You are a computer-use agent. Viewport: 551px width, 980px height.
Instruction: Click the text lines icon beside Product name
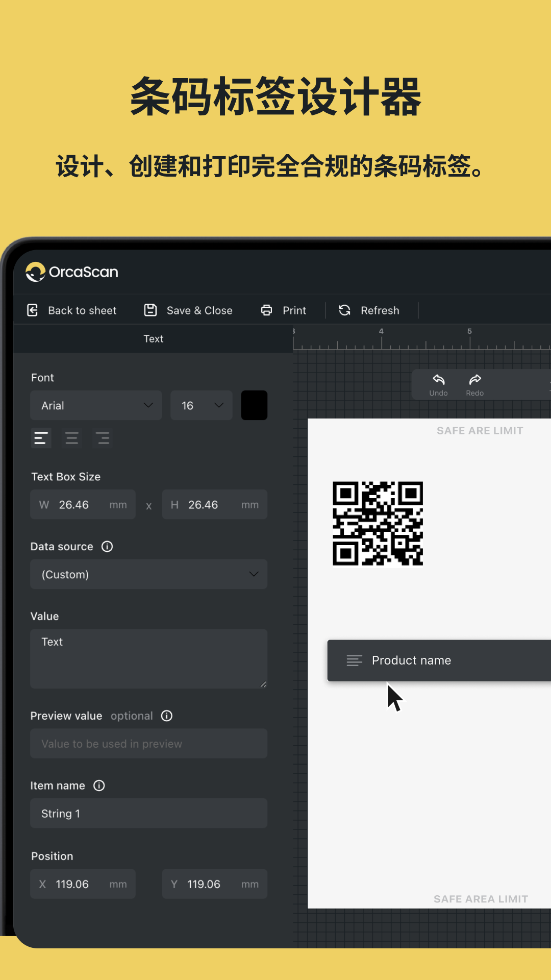tap(355, 660)
